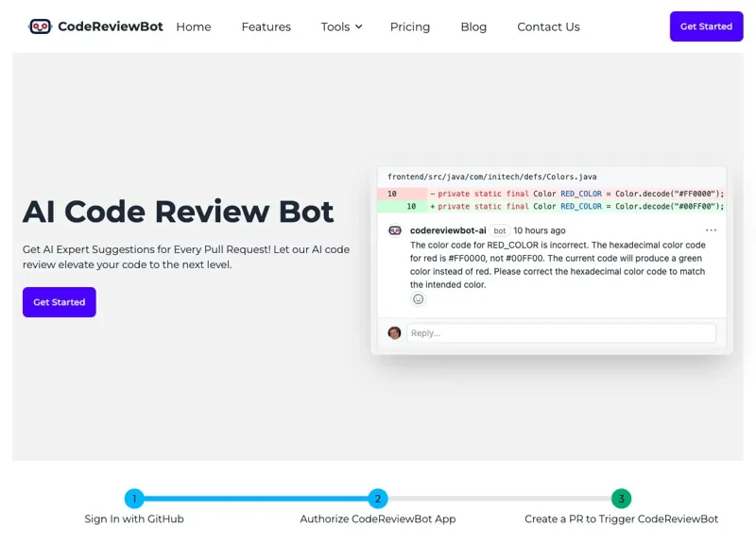
Task: Click Sign In with GitHub label
Action: click(x=134, y=518)
